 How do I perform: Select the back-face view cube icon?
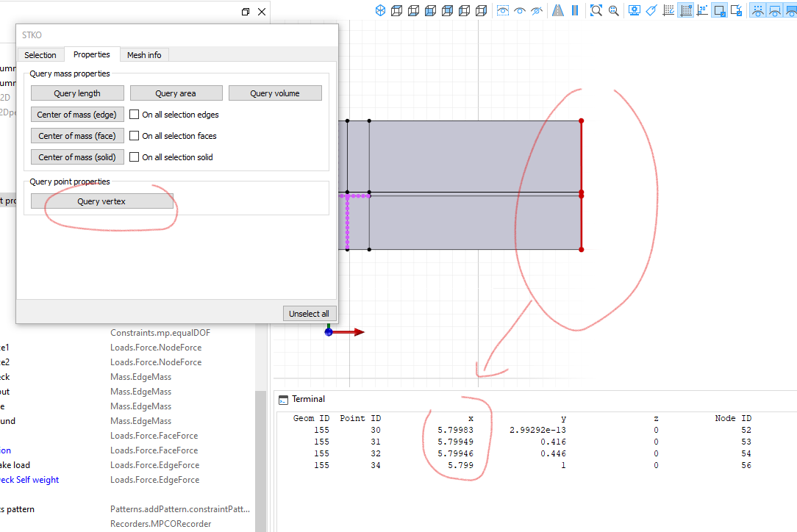click(447, 10)
